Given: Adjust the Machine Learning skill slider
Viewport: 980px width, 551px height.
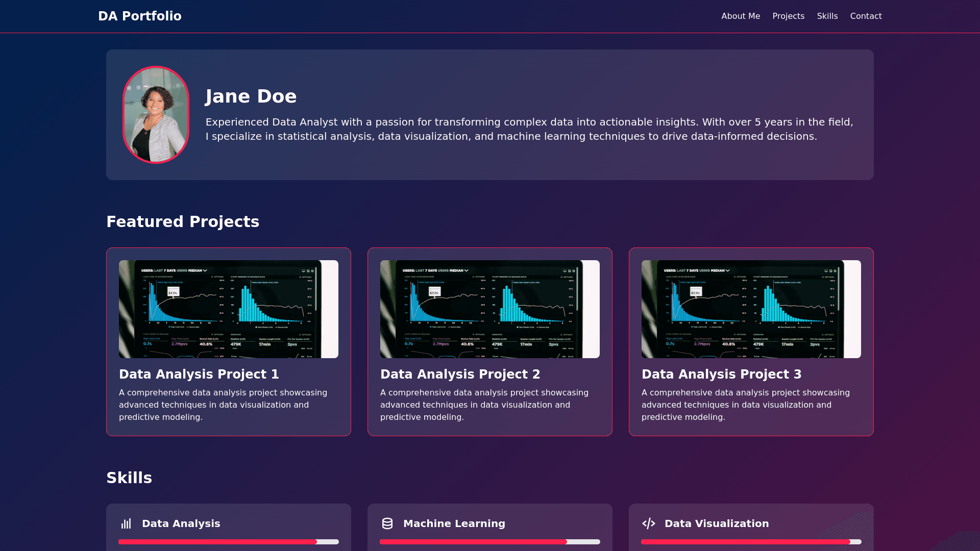Looking at the screenshot, I should click(x=489, y=542).
